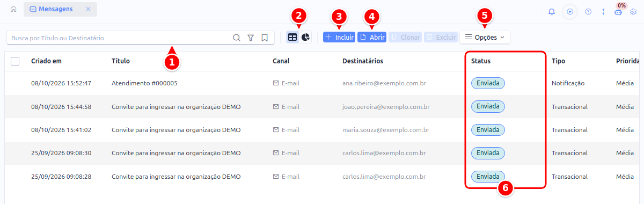Switch to the pie chart view
The image size is (644, 204).
tap(305, 38)
